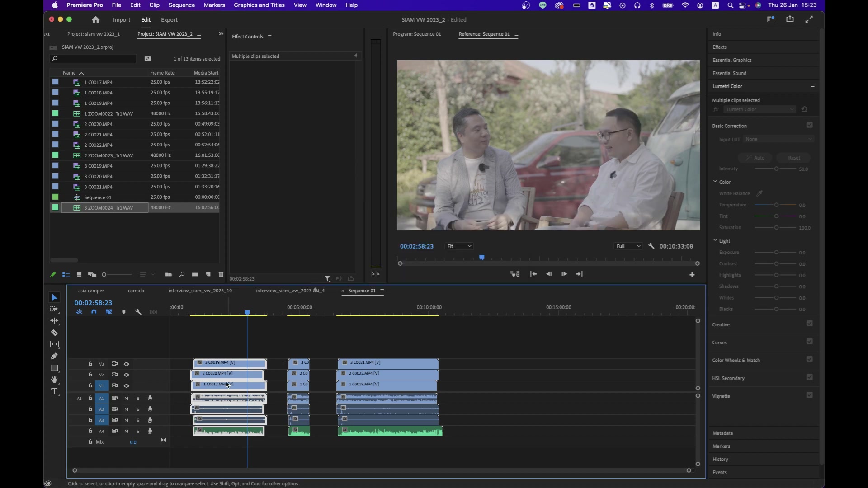Viewport: 868px width, 488px height.
Task: Solo audio track A2
Action: [138, 409]
